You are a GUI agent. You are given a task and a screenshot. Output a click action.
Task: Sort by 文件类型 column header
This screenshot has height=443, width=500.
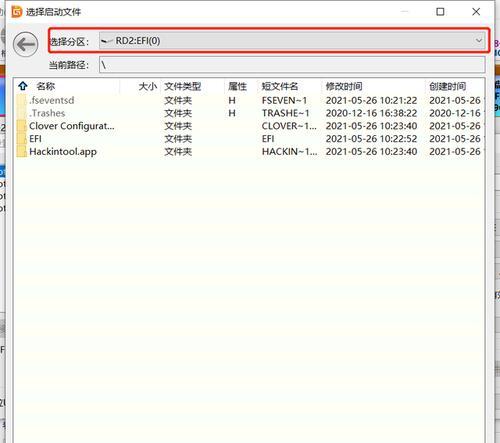183,87
